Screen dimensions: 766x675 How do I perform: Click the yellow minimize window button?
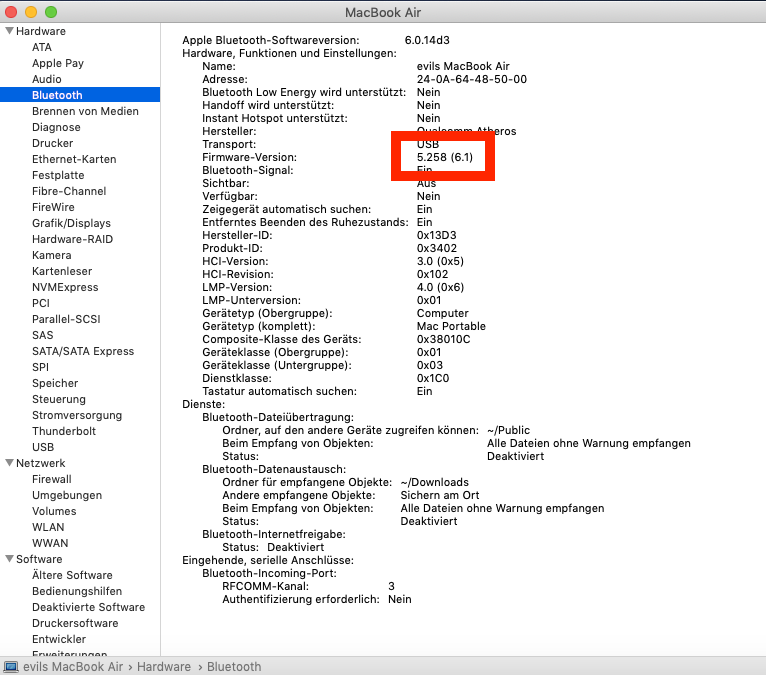coord(31,12)
